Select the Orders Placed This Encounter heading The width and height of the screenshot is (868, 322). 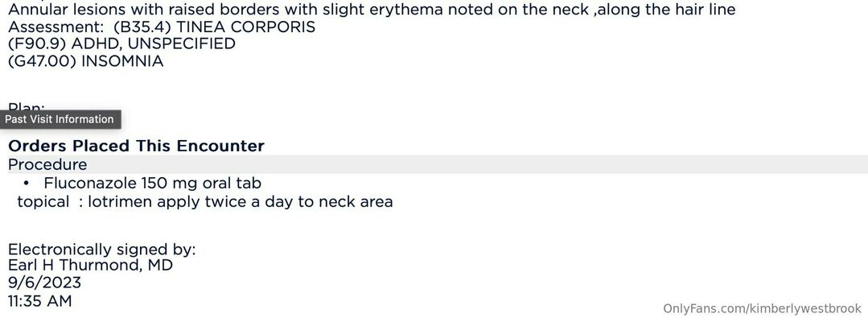point(136,146)
